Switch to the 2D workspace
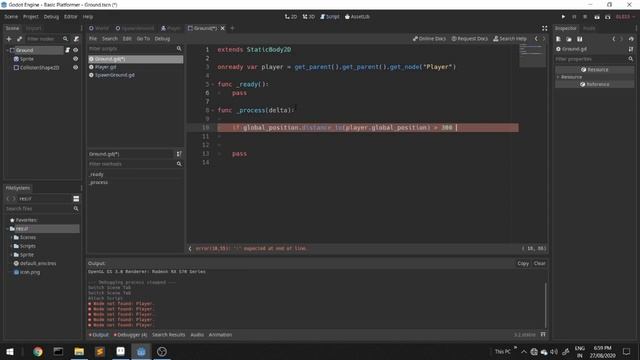The width and height of the screenshot is (640, 360). click(291, 17)
